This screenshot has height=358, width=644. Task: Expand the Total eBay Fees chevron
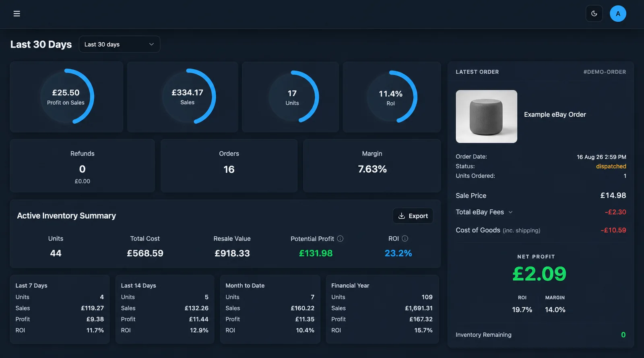coord(510,212)
